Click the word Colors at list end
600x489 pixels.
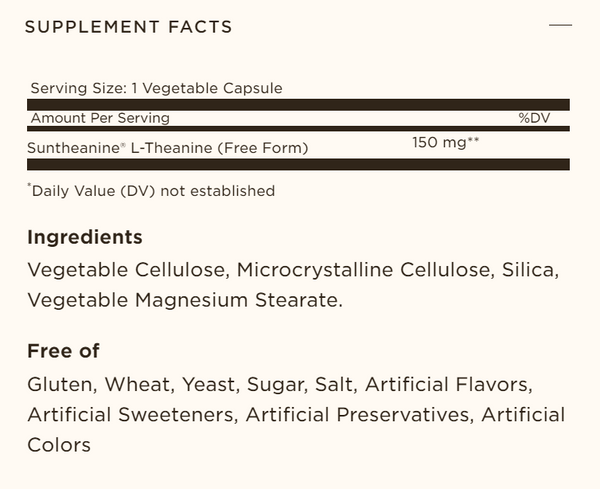(59, 445)
